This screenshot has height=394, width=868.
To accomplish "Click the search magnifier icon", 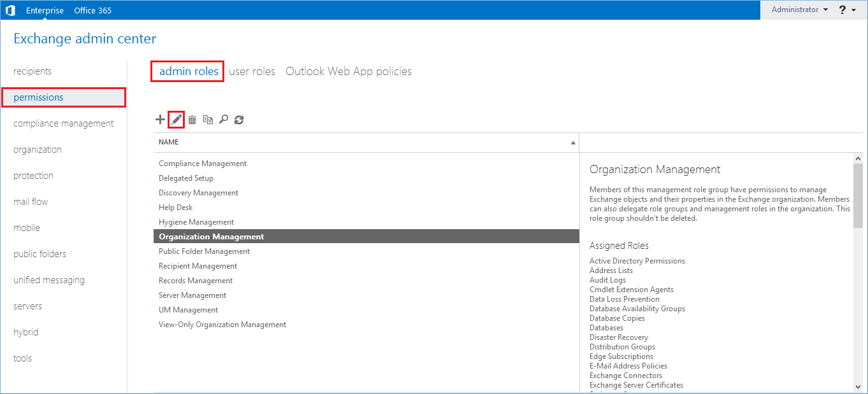I will pyautogui.click(x=223, y=120).
